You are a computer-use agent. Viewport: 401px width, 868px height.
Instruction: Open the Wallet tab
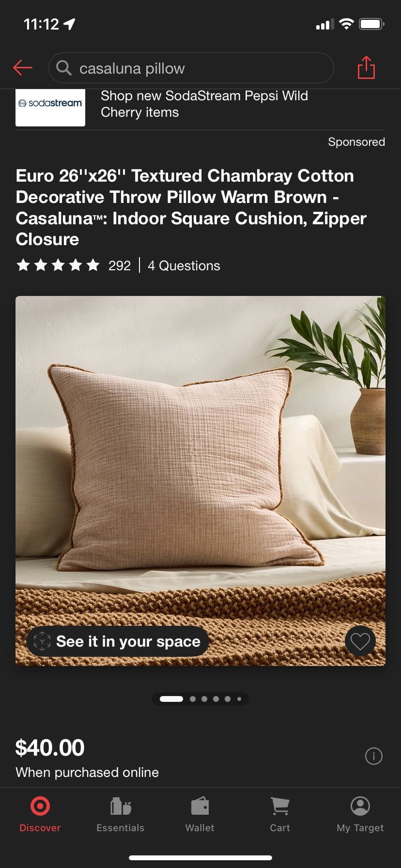[x=200, y=815]
